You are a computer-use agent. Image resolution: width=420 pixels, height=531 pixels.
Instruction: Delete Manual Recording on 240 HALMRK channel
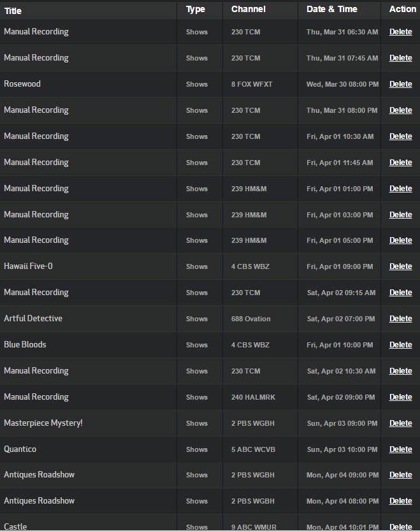coord(400,397)
